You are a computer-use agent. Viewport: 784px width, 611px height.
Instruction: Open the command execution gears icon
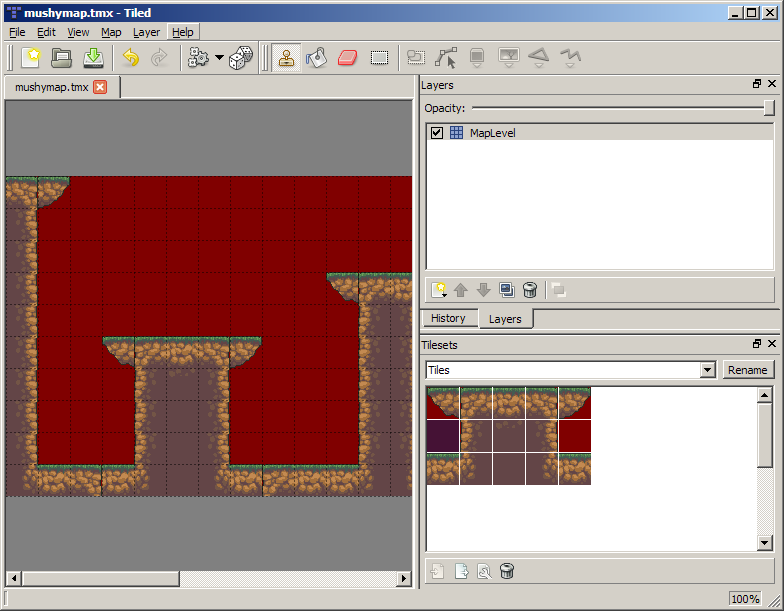coord(198,58)
